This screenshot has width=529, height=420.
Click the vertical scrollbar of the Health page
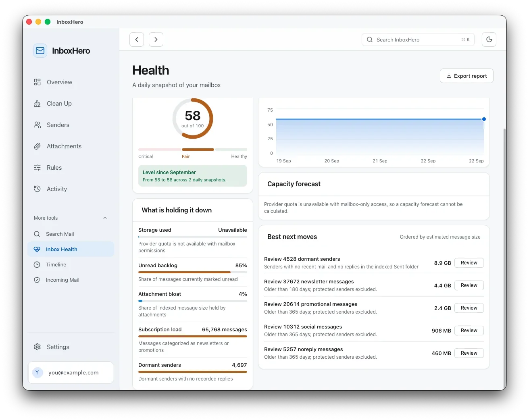point(504,259)
